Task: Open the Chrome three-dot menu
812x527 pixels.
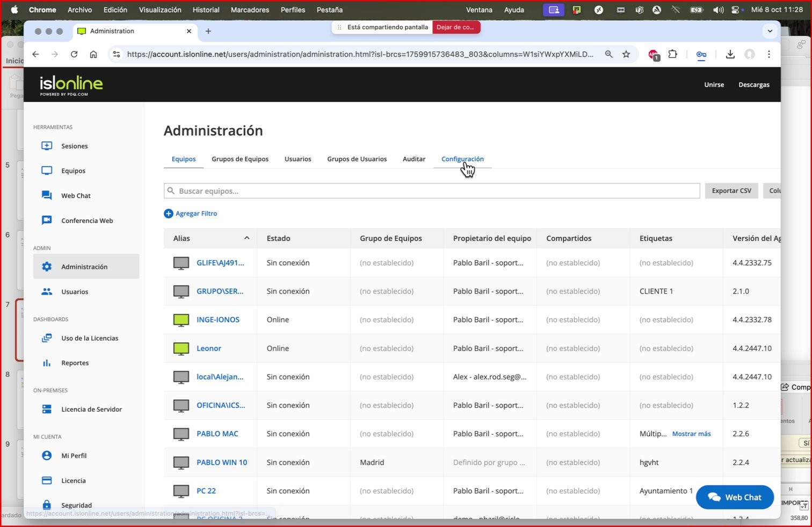Action: pyautogui.click(x=769, y=54)
